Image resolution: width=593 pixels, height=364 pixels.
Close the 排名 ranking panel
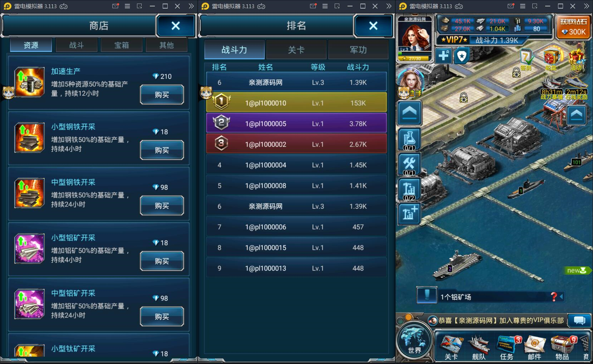click(373, 26)
